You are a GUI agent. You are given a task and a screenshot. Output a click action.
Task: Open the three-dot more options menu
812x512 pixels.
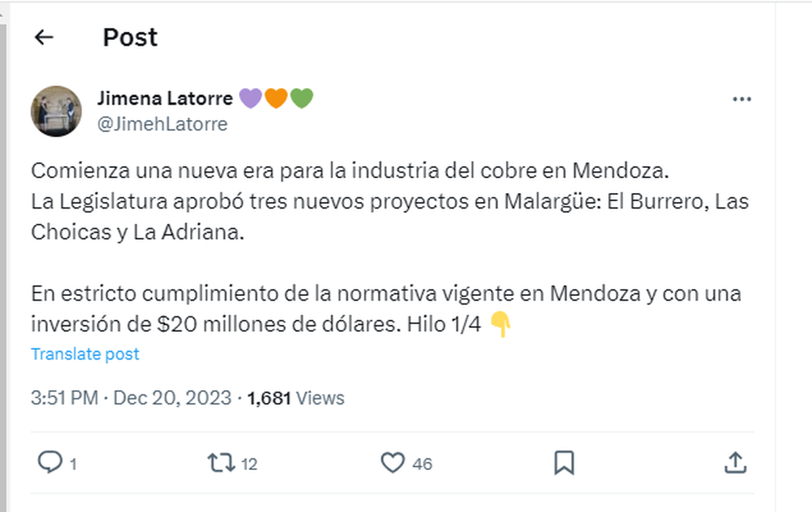point(742,100)
